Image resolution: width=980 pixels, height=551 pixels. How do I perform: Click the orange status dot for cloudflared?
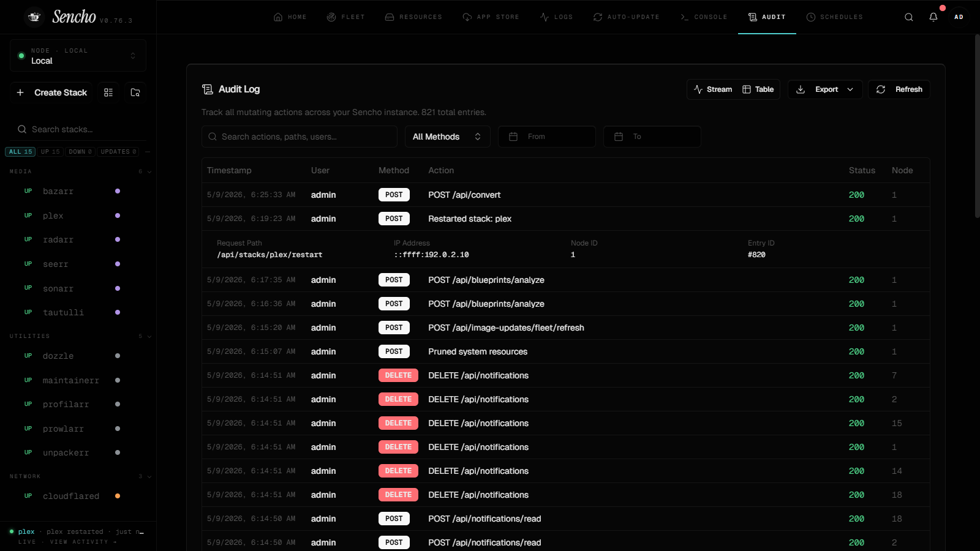pos(118,496)
